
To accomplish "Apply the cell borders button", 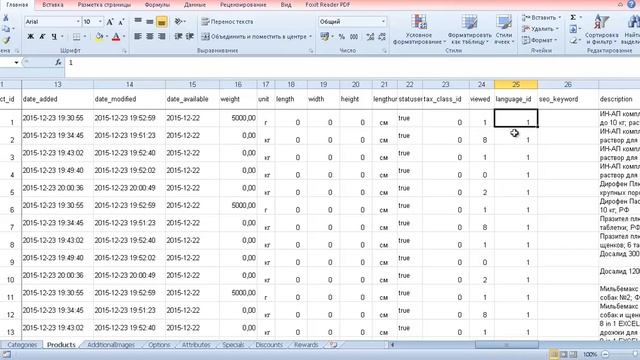I will tap(76, 37).
